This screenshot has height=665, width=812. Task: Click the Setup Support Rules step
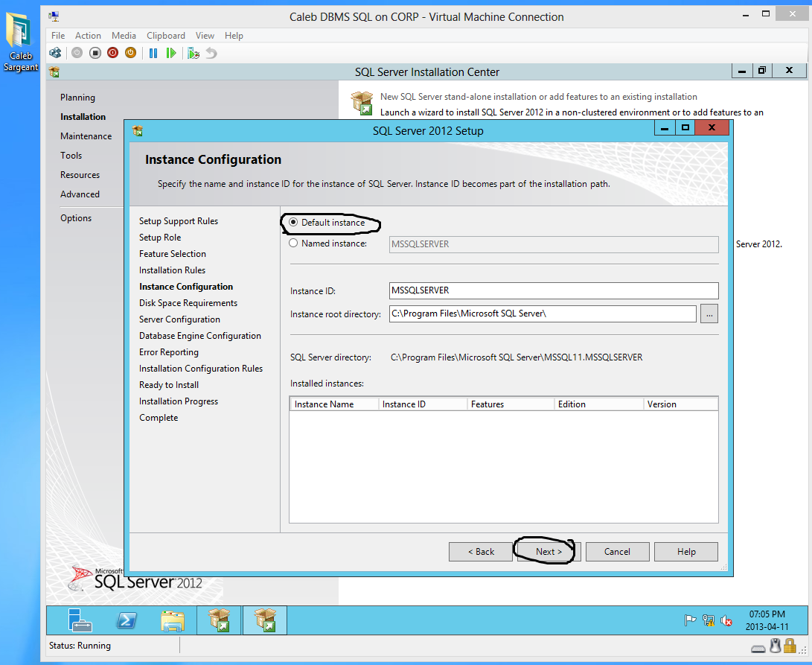[x=179, y=221]
